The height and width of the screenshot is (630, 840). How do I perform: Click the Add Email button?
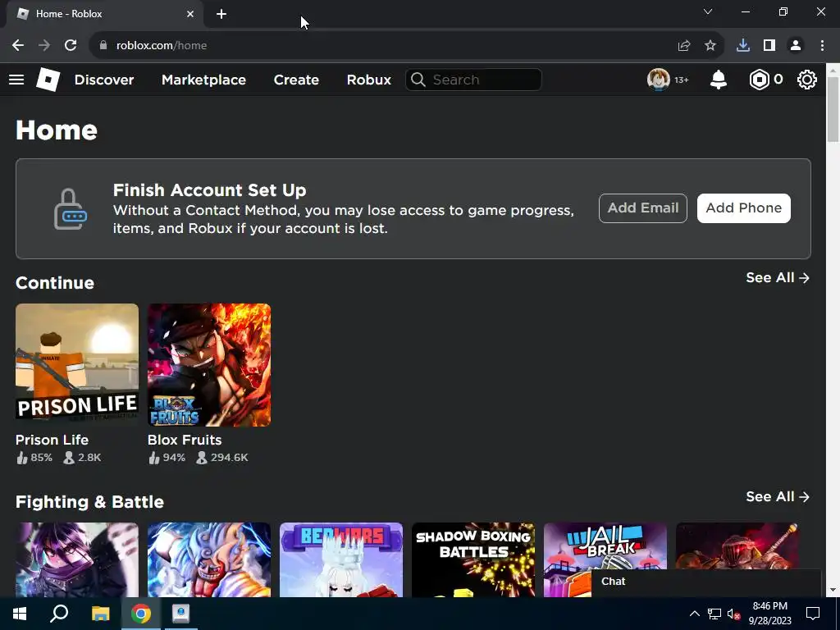[643, 208]
